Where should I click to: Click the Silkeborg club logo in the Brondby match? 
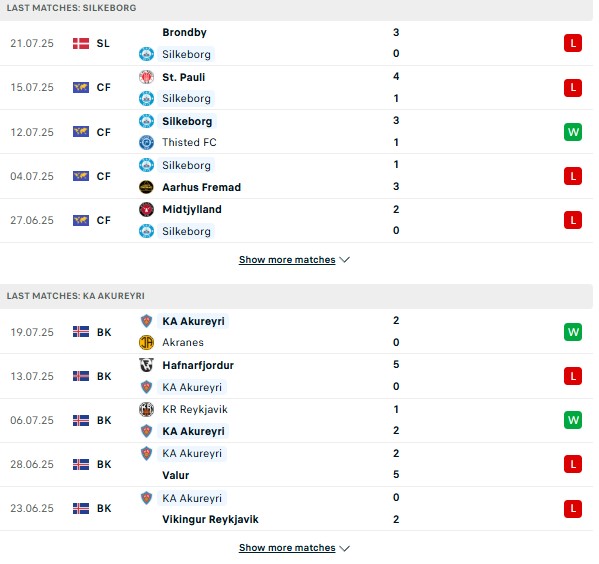coord(146,54)
